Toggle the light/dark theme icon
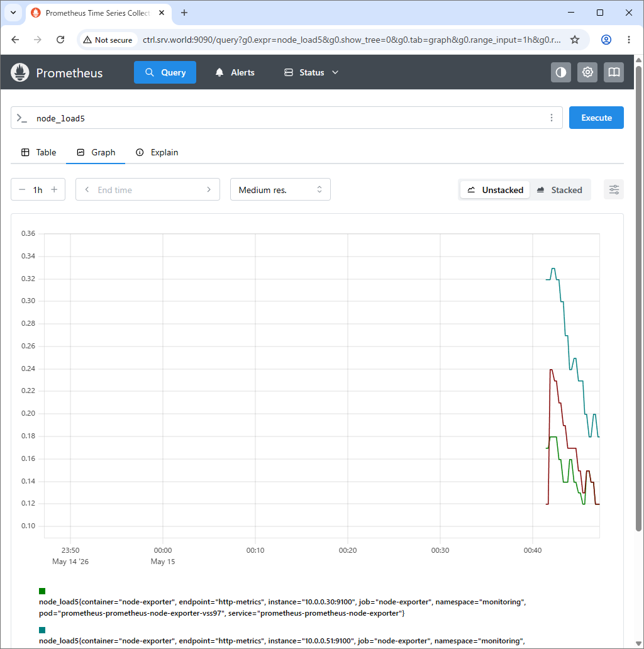644x649 pixels. [x=561, y=72]
